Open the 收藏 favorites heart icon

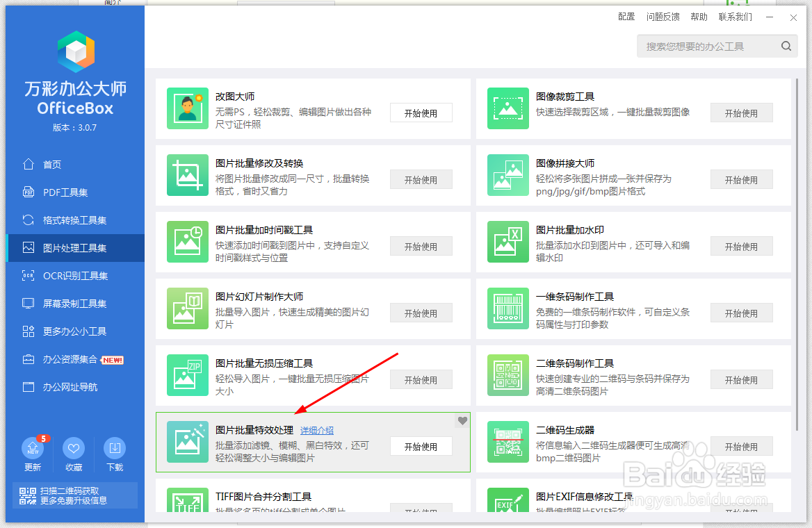coord(74,448)
